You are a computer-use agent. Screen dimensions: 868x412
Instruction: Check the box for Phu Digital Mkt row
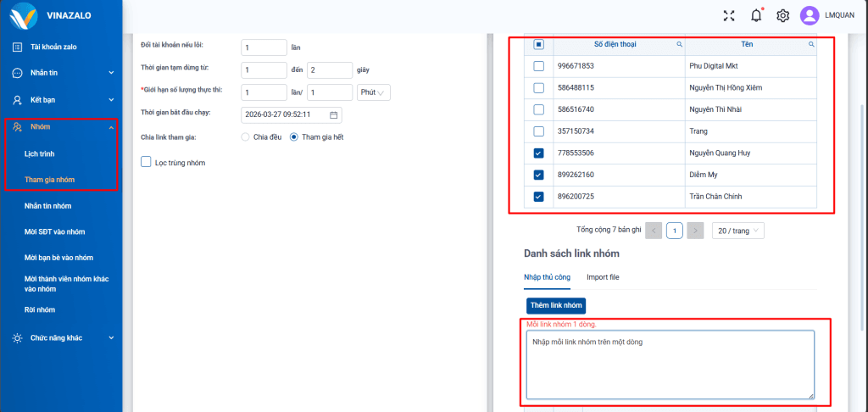[x=538, y=66]
